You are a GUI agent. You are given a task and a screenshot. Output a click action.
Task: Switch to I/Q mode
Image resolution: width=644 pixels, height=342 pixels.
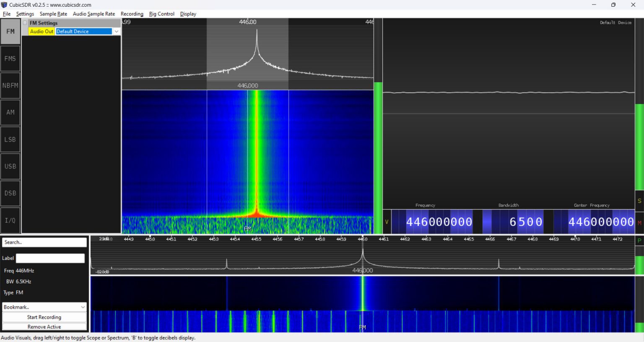click(10, 220)
